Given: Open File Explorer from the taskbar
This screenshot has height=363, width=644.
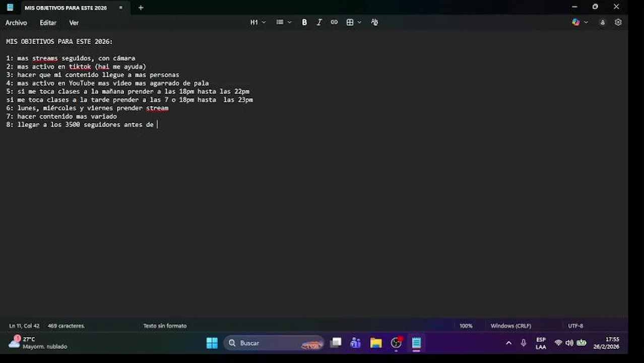Looking at the screenshot, I should [376, 343].
